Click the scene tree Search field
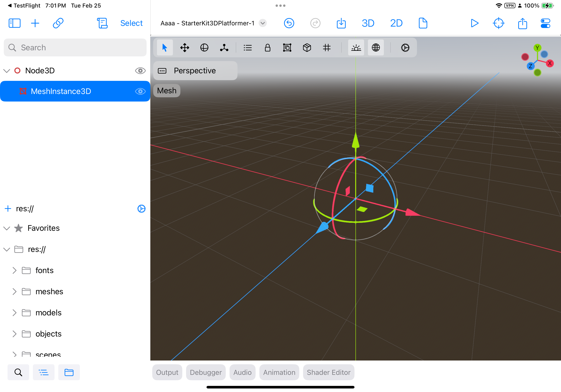The height and width of the screenshot is (392, 561). pyautogui.click(x=75, y=47)
